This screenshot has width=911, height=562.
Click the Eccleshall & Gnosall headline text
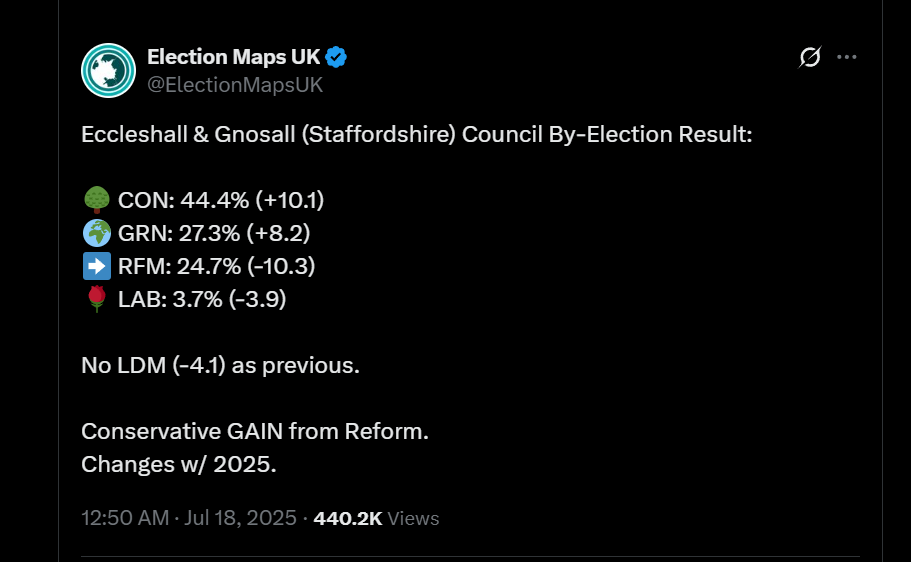[417, 134]
